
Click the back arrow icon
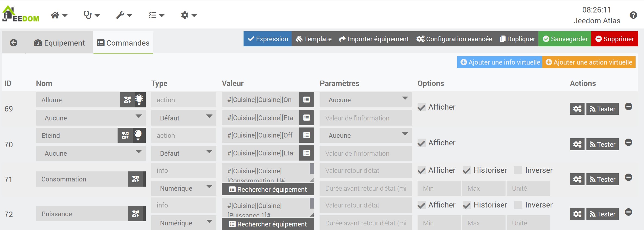(x=14, y=43)
